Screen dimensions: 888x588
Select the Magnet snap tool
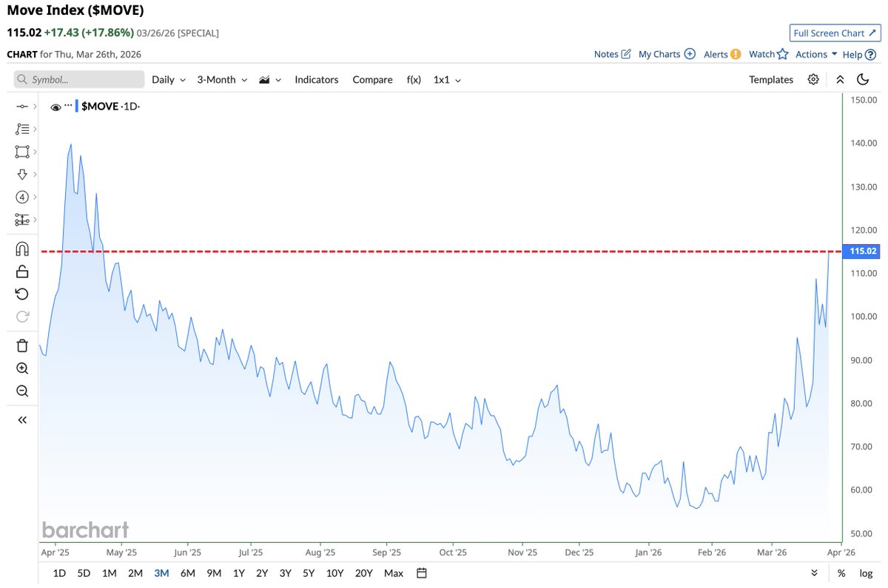[21, 249]
